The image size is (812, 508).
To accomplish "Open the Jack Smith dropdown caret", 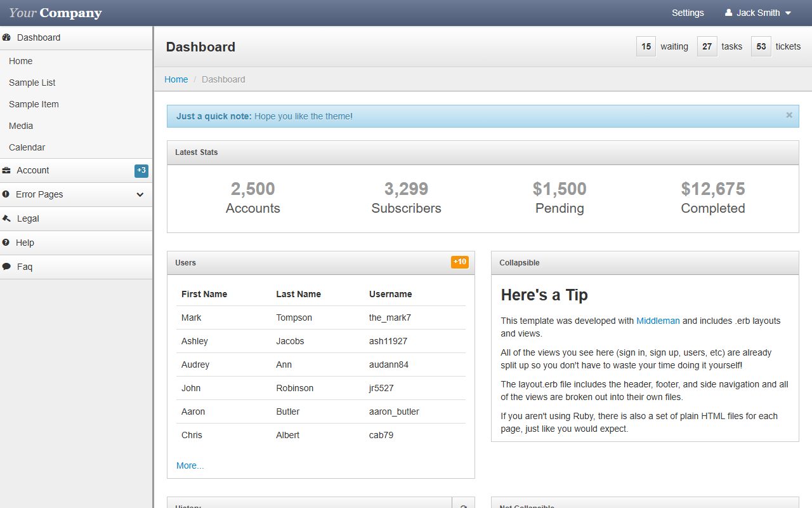I will (788, 13).
